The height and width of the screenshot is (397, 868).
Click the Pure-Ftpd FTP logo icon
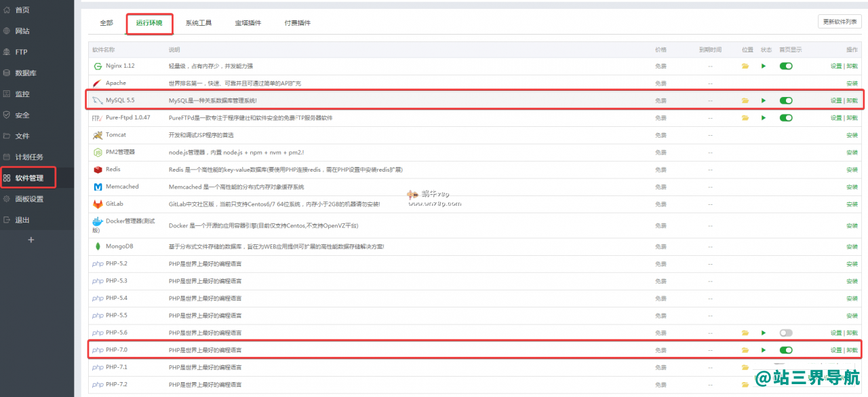tap(97, 118)
